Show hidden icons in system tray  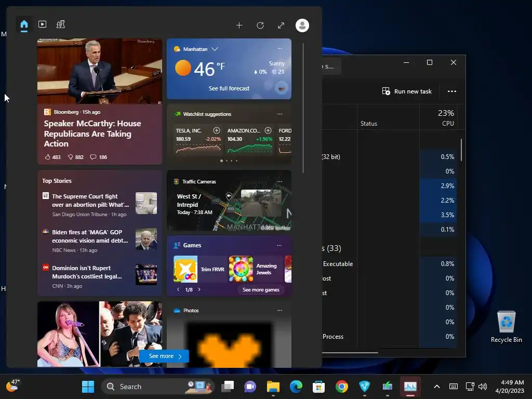click(437, 387)
